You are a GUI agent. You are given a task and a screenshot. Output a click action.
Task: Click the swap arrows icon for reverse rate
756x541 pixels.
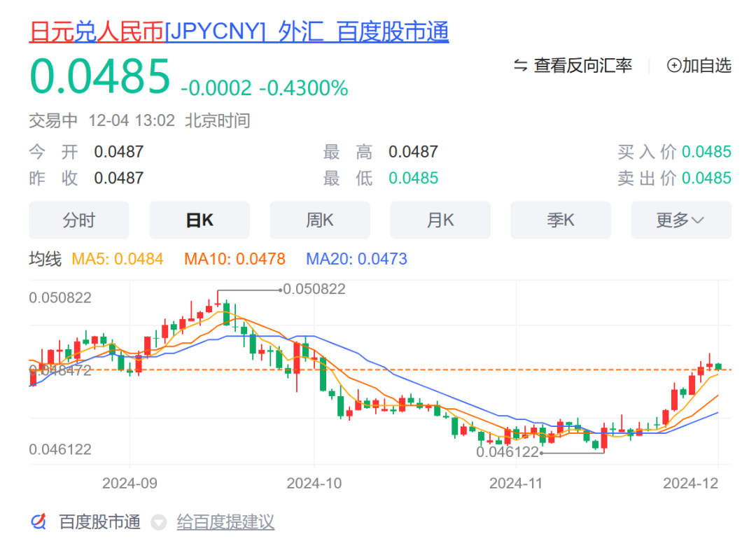pos(520,65)
